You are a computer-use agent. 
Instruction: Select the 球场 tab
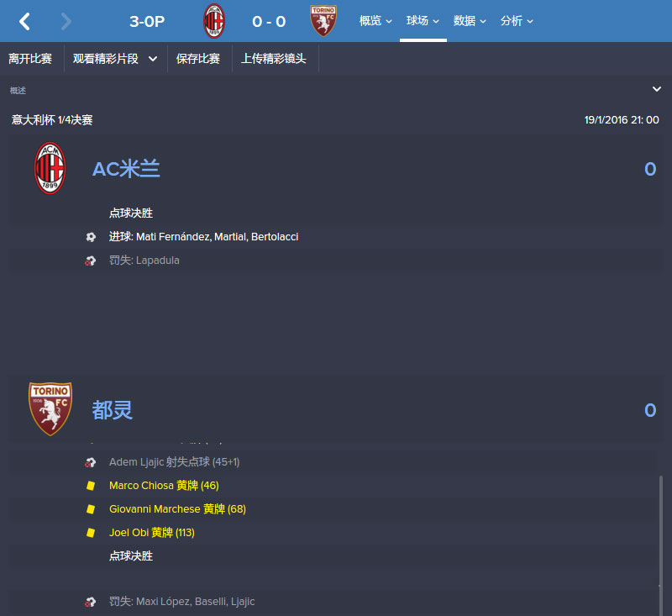coord(423,21)
